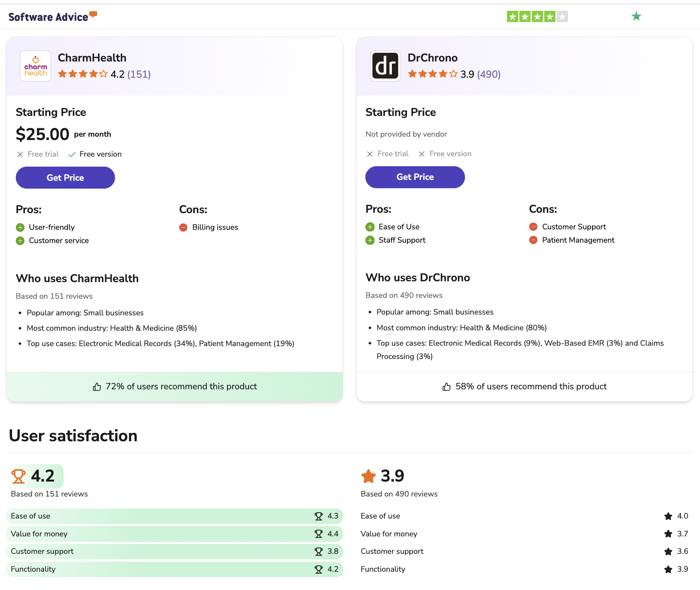Click the DrChrono Top use cases bullet
The height and width of the screenshot is (590, 700).
[520, 350]
